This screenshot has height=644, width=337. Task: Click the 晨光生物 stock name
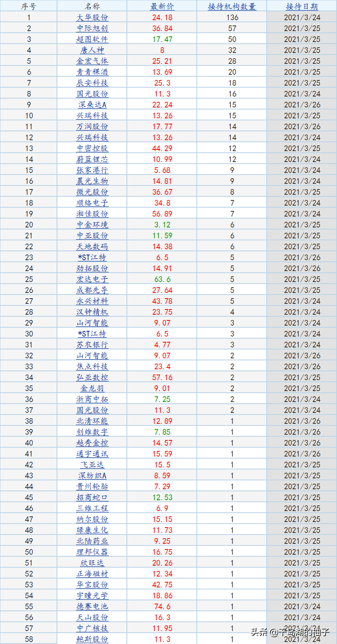click(x=92, y=181)
